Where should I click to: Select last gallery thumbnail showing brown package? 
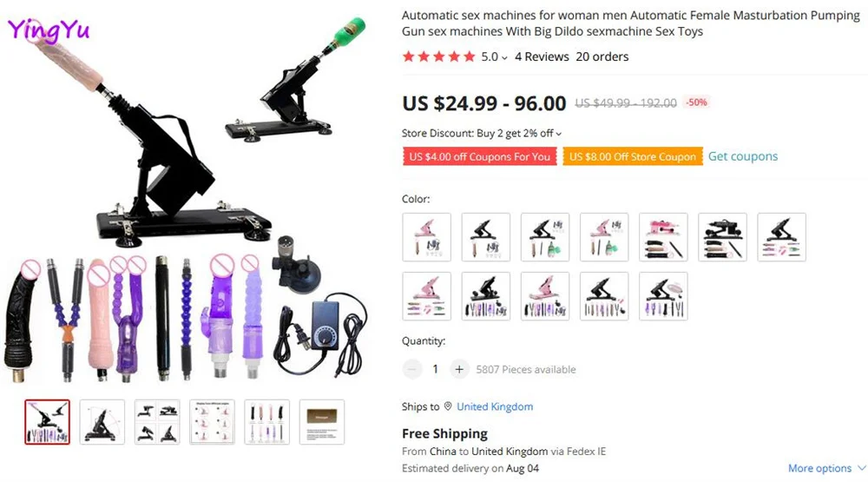tap(322, 422)
